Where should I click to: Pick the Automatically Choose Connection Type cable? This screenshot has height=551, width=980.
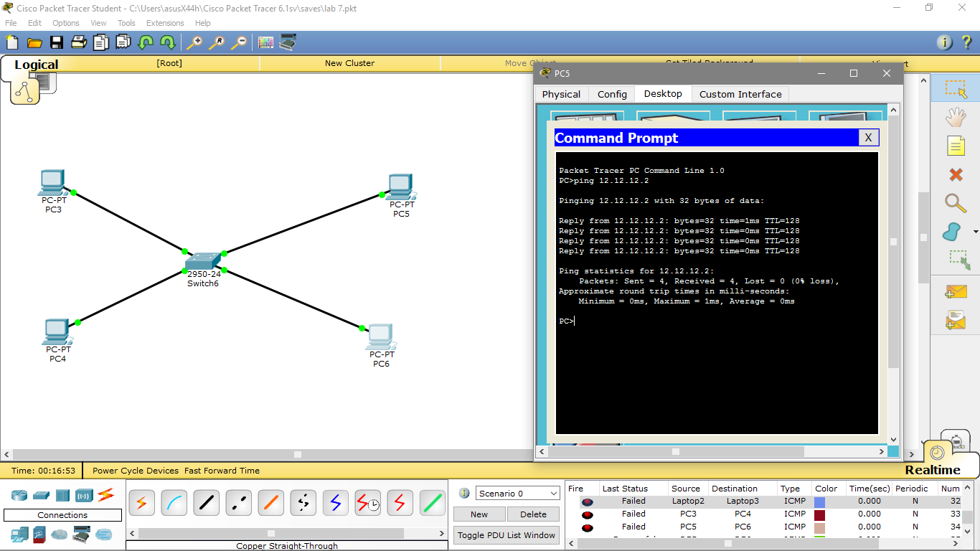pyautogui.click(x=141, y=504)
